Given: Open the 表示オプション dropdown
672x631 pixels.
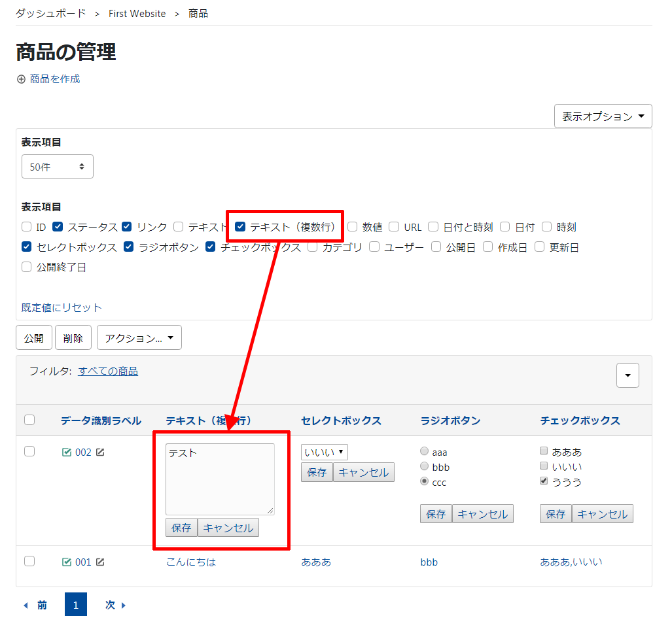Looking at the screenshot, I should pyautogui.click(x=603, y=116).
